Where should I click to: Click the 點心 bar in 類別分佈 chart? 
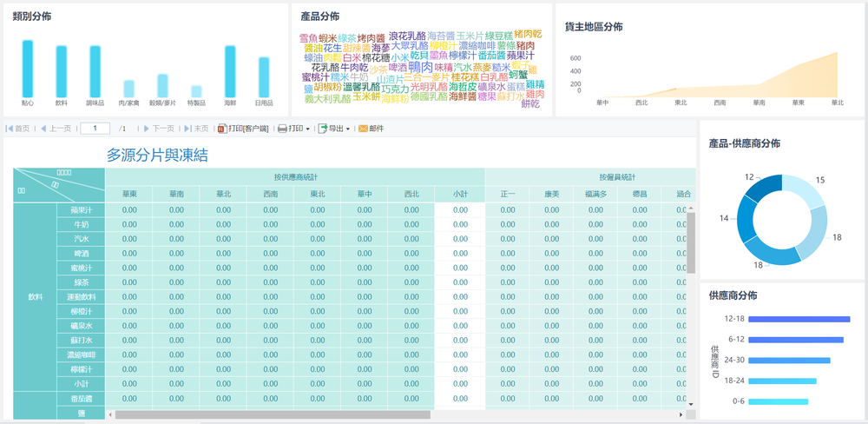tap(28, 69)
